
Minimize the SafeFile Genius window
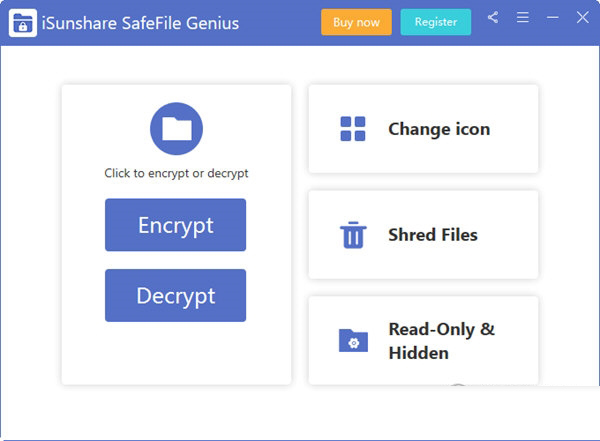tap(553, 18)
